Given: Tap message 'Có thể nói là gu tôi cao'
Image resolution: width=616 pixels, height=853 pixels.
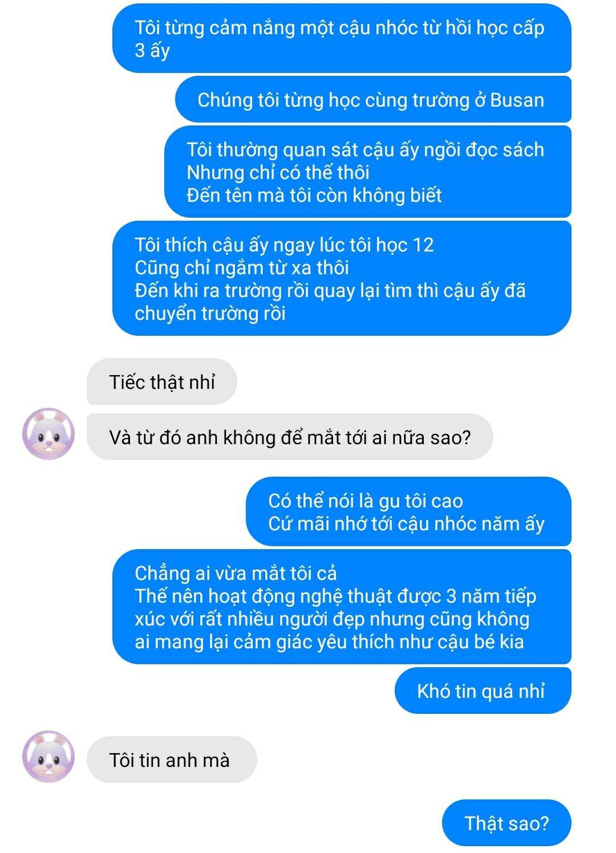Looking at the screenshot, I should (x=408, y=511).
